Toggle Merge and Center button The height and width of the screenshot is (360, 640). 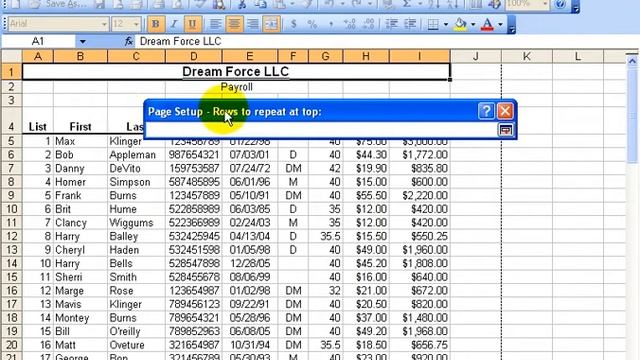(271, 24)
